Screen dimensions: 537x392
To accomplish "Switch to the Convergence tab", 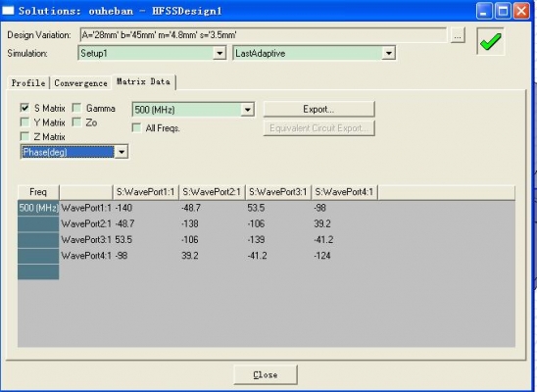I will 80,83.
